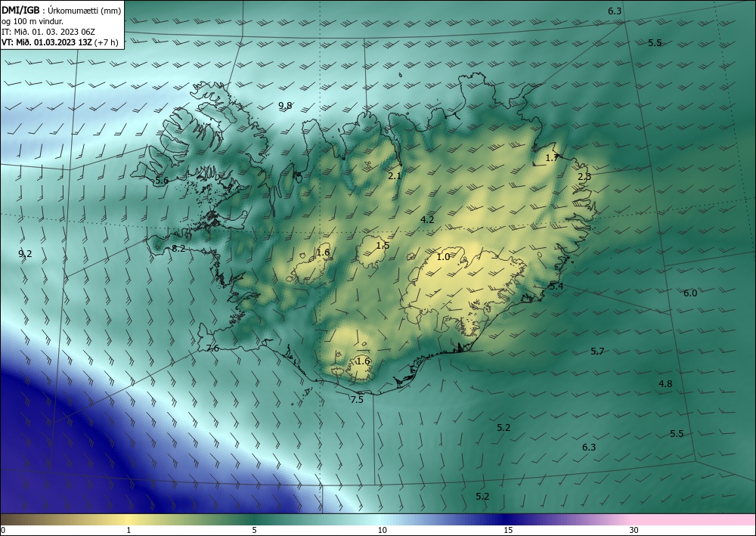
Task: Click the "30" label on the color scale
Action: [634, 530]
